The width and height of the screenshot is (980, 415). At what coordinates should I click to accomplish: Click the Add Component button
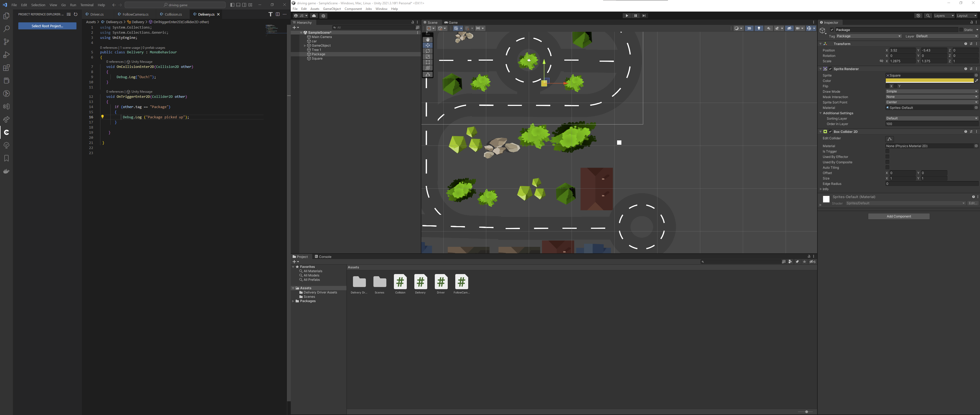(x=898, y=216)
